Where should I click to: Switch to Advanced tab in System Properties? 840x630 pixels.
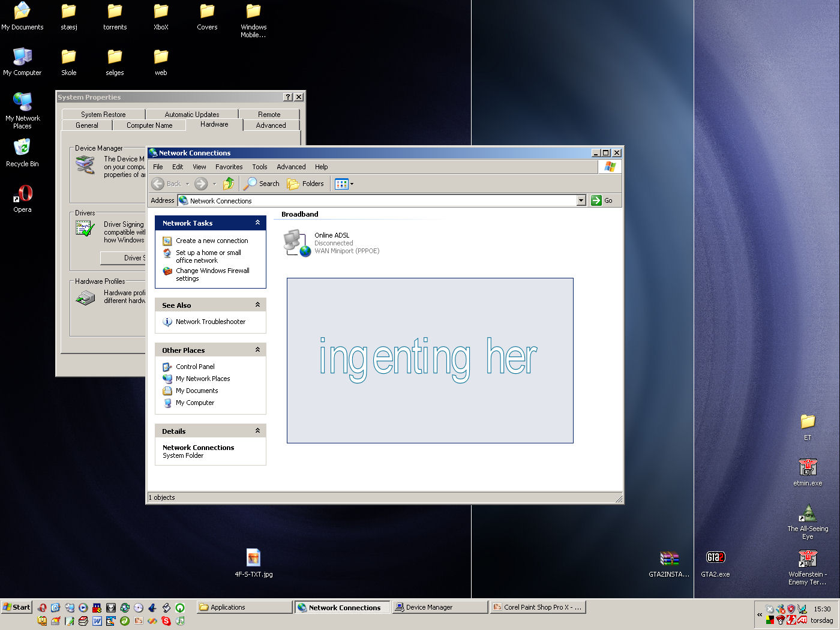[271, 125]
